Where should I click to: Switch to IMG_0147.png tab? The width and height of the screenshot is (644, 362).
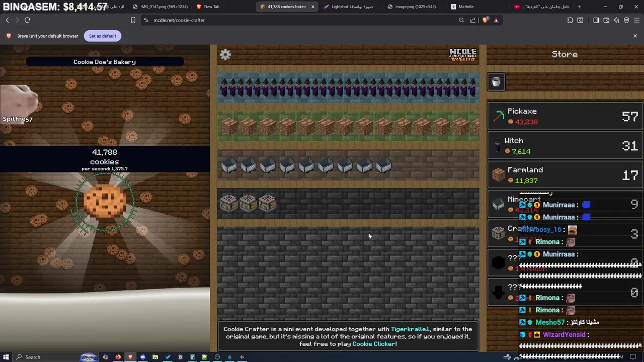(x=160, y=7)
